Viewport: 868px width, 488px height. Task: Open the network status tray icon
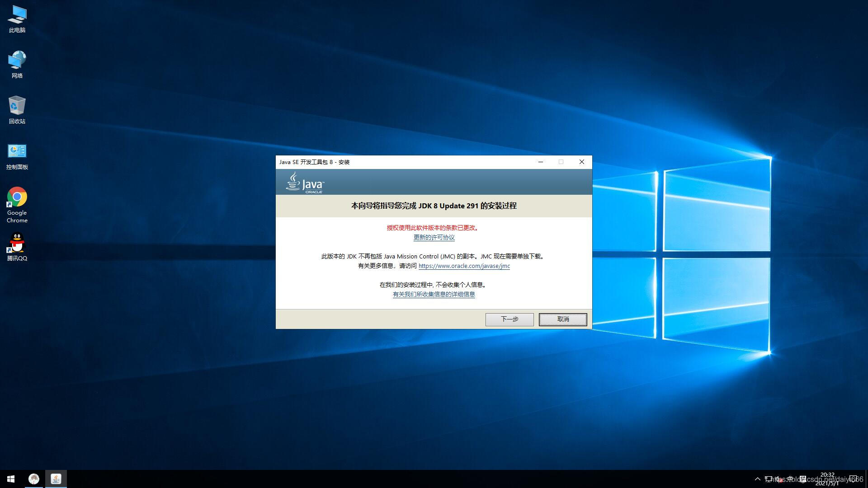(x=768, y=479)
